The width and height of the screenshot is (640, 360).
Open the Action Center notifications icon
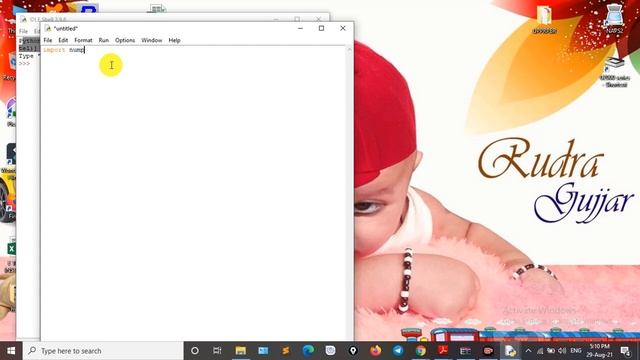tap(625, 351)
